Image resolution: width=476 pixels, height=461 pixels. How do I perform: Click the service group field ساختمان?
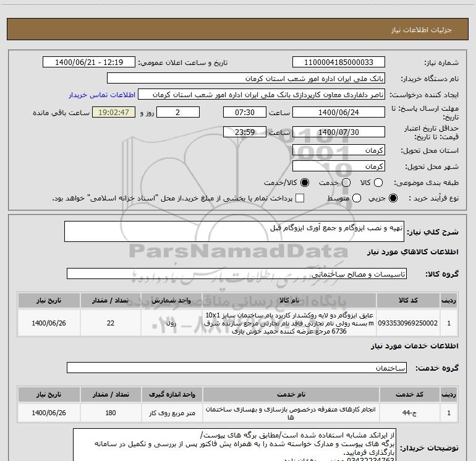click(237, 368)
